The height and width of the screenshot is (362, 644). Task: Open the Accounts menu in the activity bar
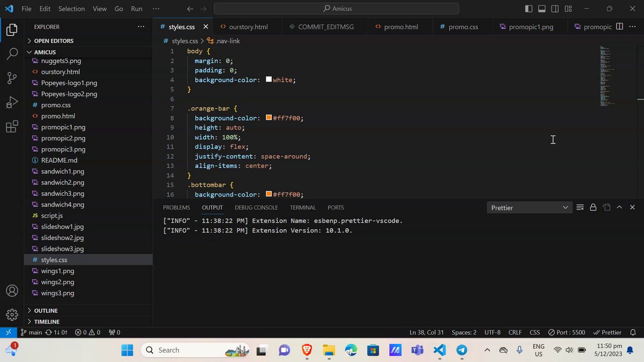[12, 291]
